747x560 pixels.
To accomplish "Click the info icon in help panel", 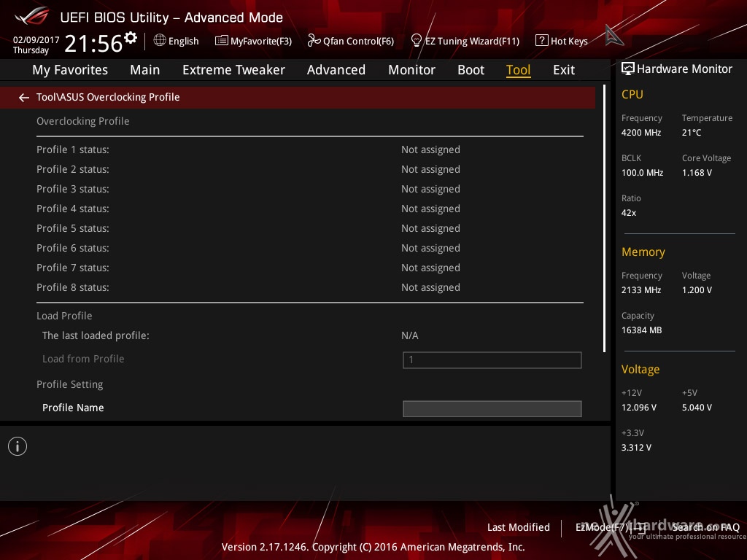I will pyautogui.click(x=18, y=446).
